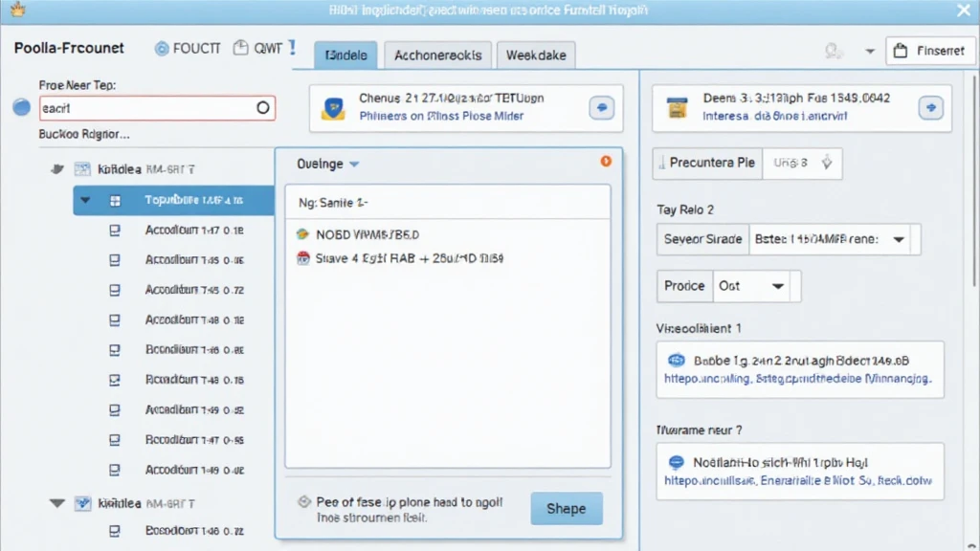
Task: Click the arrow button on Chenus card
Action: click(x=601, y=107)
